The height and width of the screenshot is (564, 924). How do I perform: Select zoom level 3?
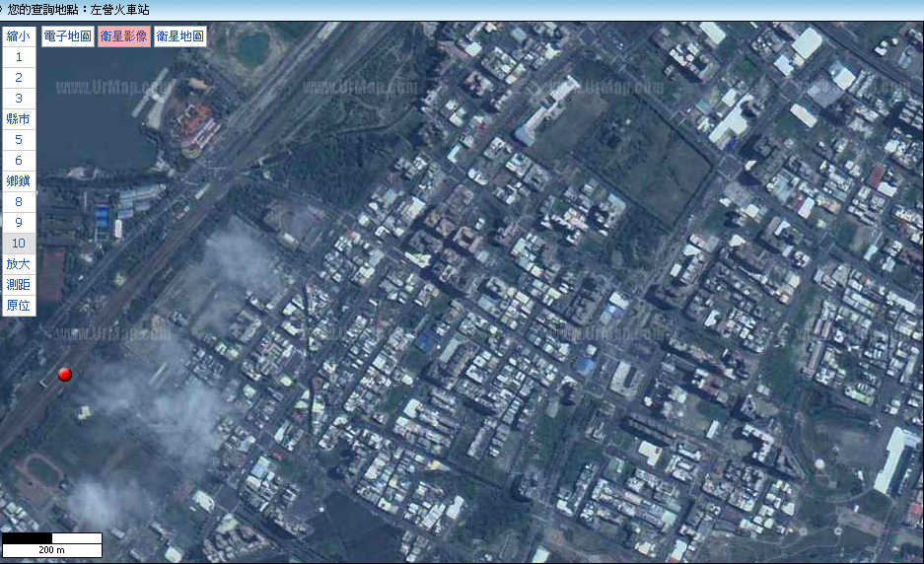coord(19,99)
